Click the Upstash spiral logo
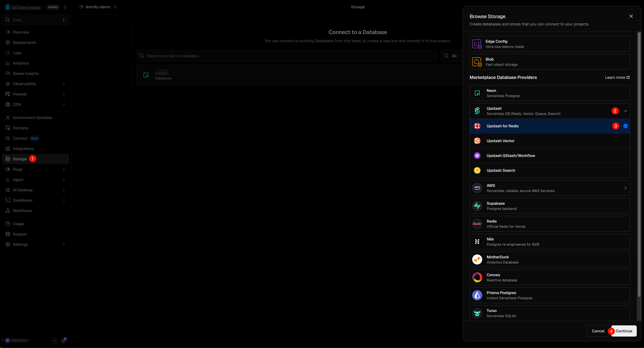Image resolution: width=644 pixels, height=348 pixels. point(477,111)
